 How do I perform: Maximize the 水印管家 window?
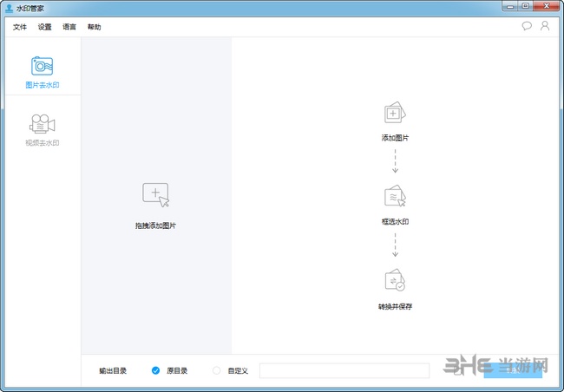(x=526, y=6)
